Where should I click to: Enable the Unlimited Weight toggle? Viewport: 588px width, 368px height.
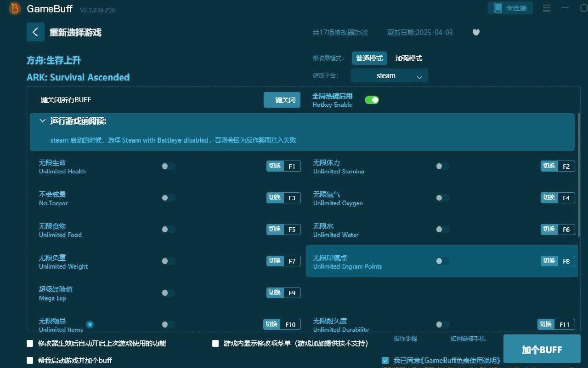[x=168, y=261]
